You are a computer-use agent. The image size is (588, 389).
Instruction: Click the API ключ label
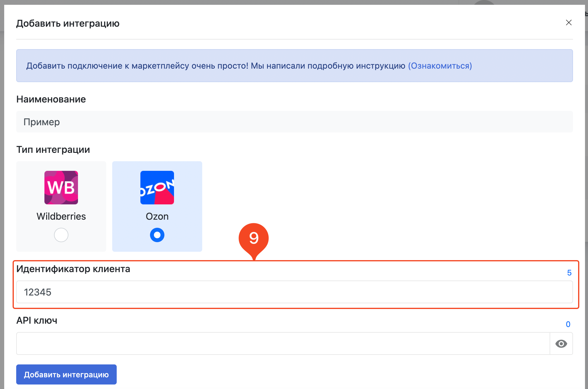coord(37,320)
